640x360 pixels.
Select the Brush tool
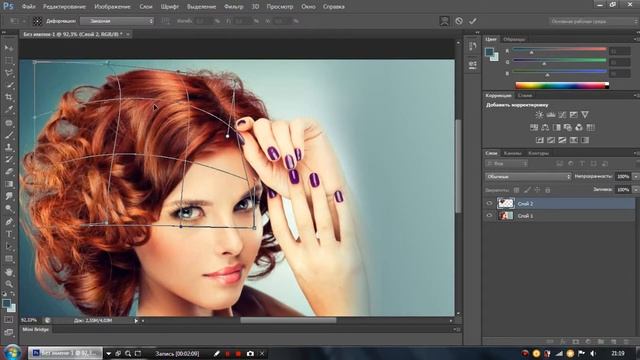click(x=9, y=135)
